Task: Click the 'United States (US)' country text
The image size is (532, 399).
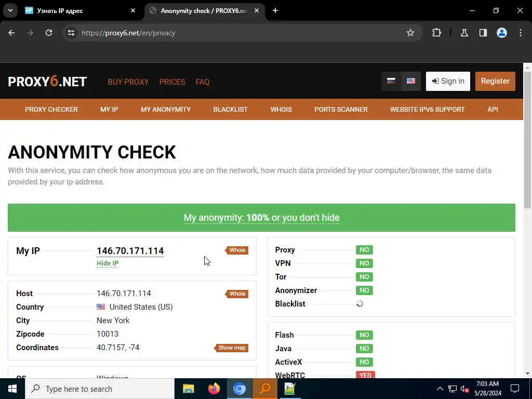Action: coord(141,307)
